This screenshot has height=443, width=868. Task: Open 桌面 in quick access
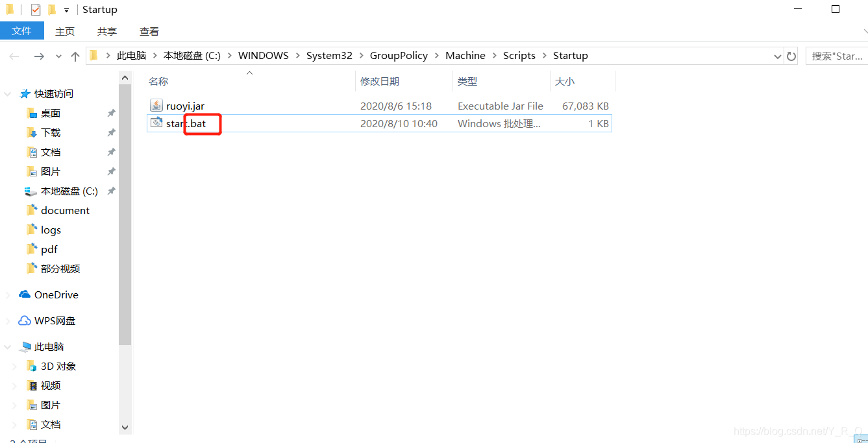51,114
